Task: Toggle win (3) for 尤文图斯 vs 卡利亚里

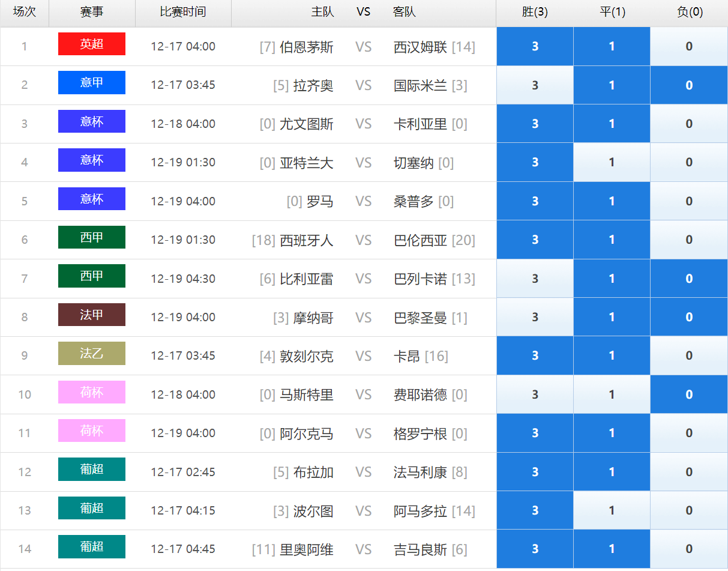Action: click(x=535, y=124)
